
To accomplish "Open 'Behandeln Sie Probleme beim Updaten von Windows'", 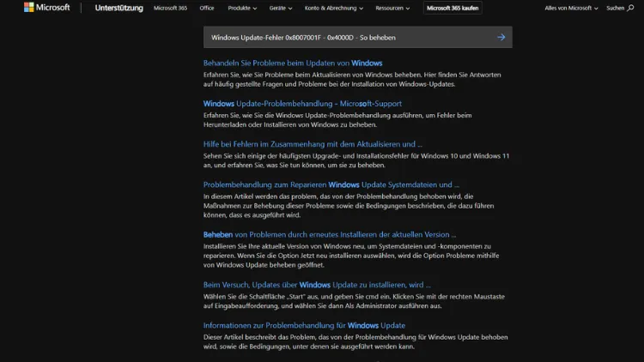I will (x=293, y=63).
